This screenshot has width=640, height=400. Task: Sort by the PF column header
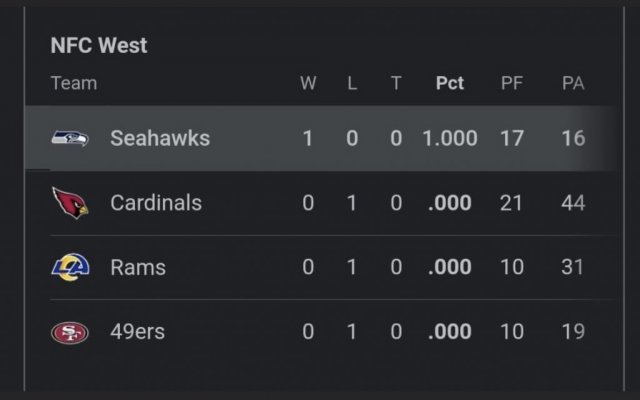coord(512,83)
